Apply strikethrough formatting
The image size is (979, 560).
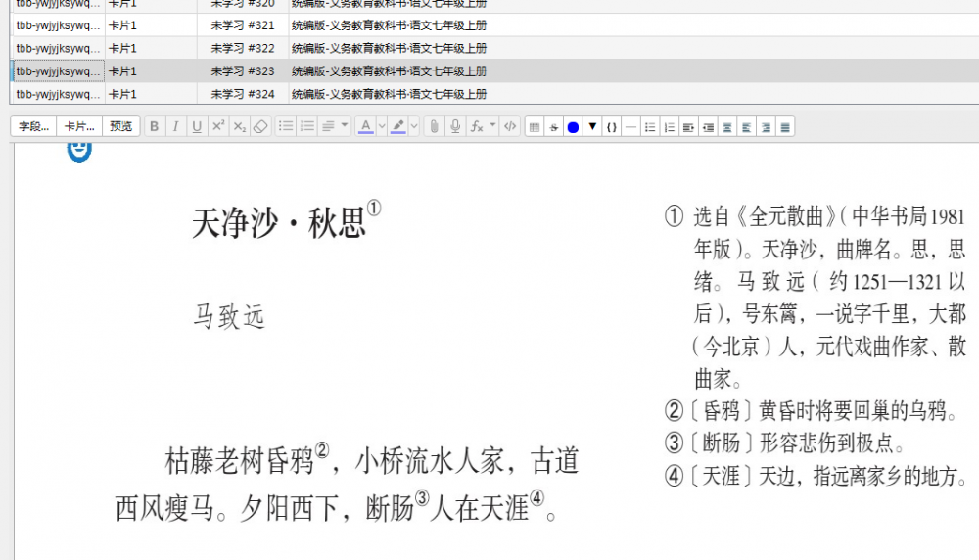[x=554, y=127]
